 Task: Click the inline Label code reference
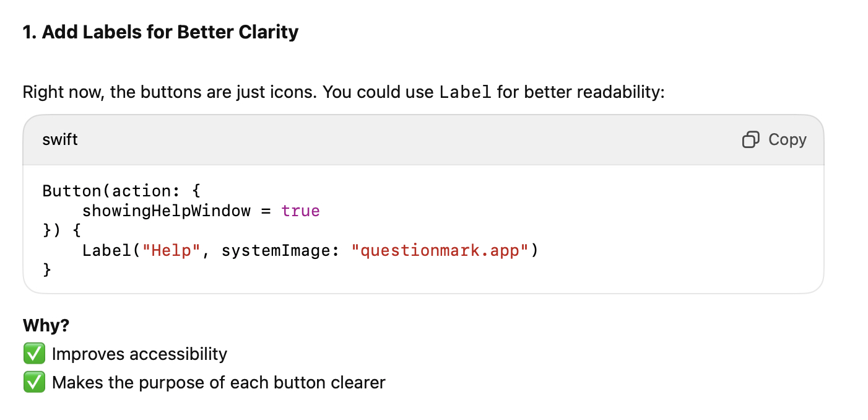pos(466,92)
